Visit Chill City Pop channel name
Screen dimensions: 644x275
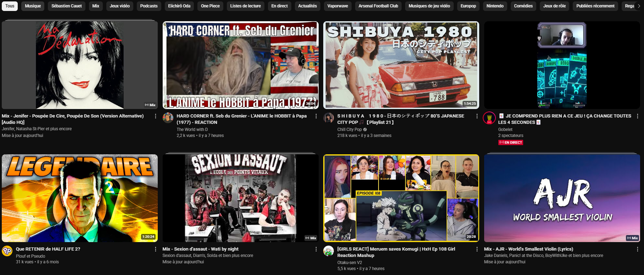(x=349, y=130)
